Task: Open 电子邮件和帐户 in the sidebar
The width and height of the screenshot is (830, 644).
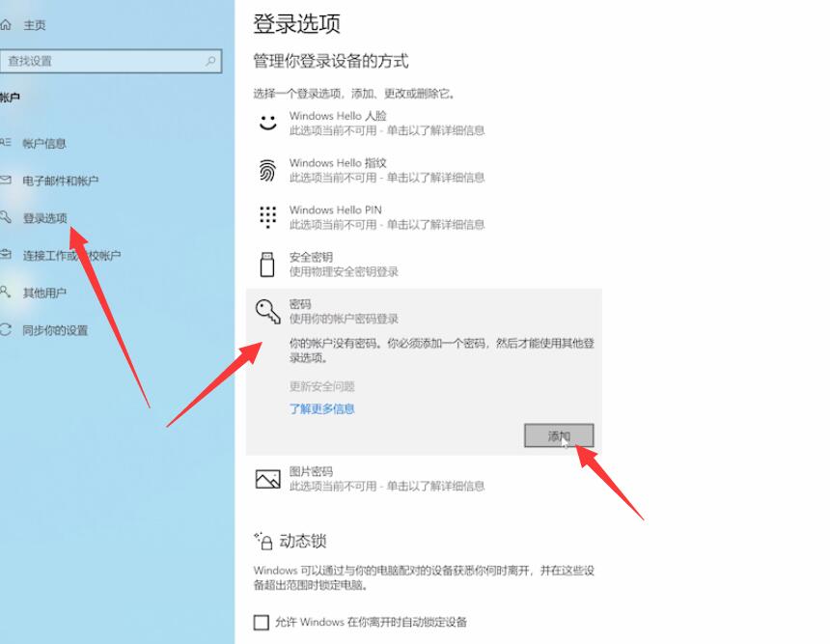Action: coord(61,181)
